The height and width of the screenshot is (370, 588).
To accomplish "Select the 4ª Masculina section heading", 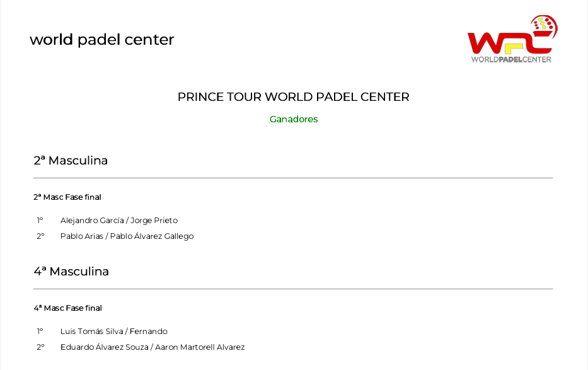I will point(71,272).
